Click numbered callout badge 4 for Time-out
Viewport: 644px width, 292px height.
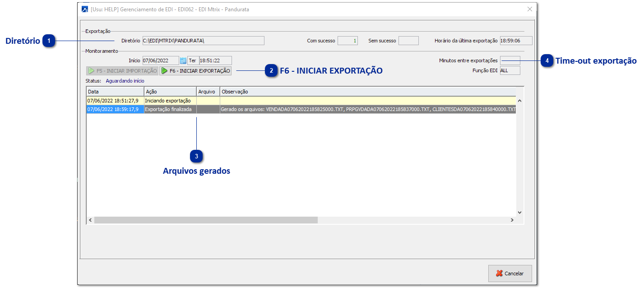[547, 60]
